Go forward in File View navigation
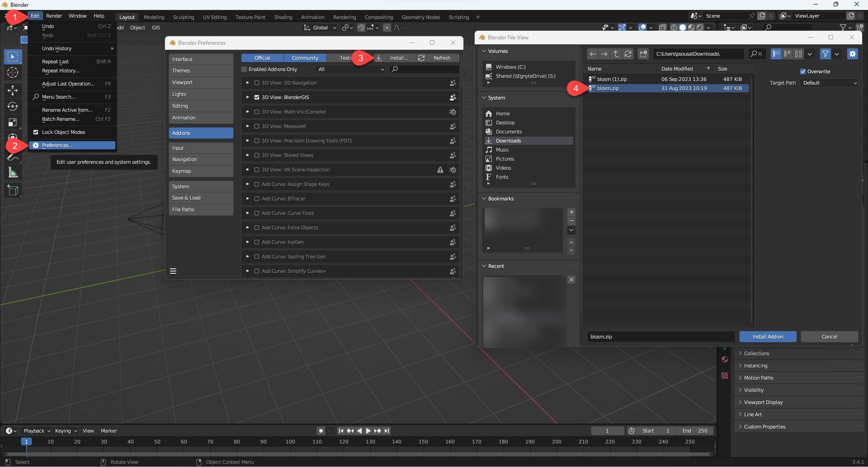Screen dimensions: 868x467 click(x=604, y=54)
